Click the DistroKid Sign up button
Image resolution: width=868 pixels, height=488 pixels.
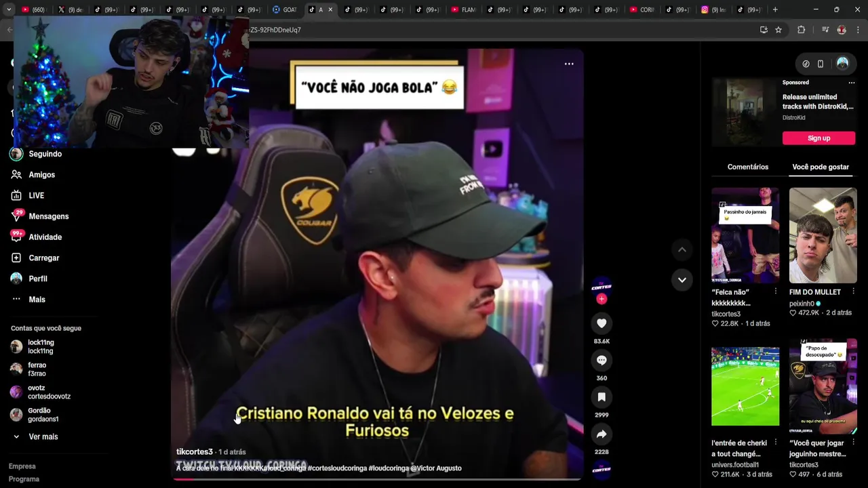pyautogui.click(x=818, y=138)
